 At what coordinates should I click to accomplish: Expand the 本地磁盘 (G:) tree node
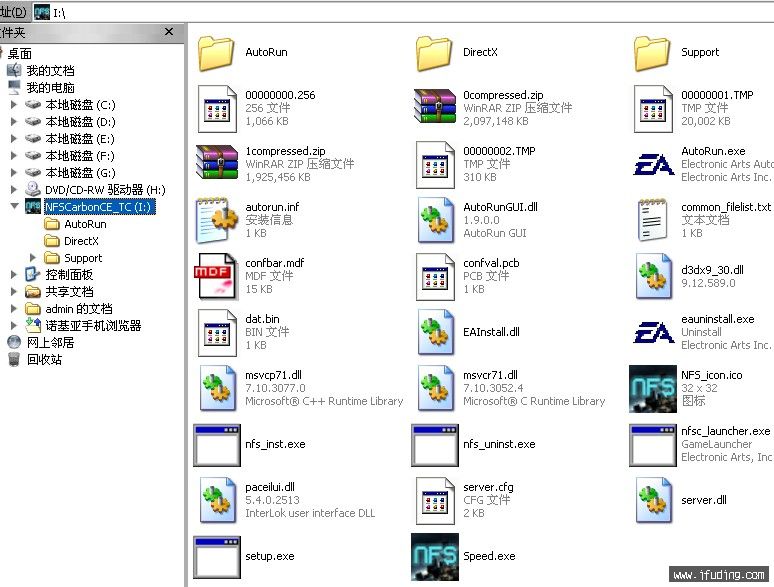click(14, 173)
